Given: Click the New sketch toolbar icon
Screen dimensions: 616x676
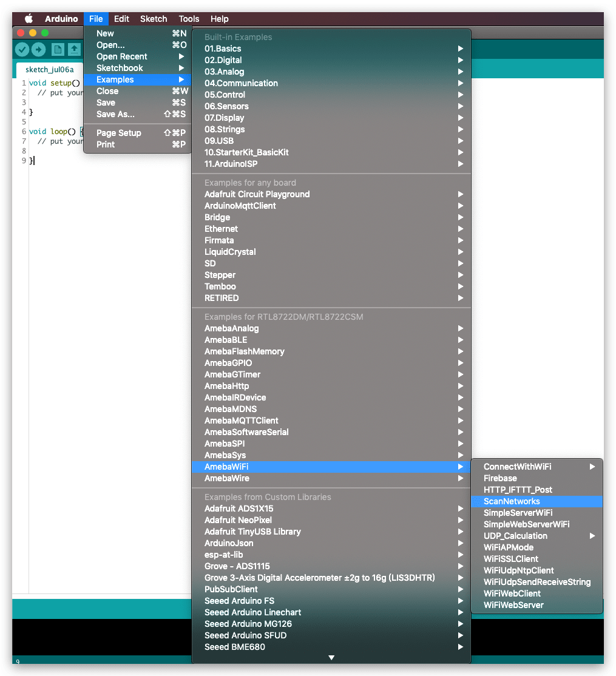Looking at the screenshot, I should 57,50.
